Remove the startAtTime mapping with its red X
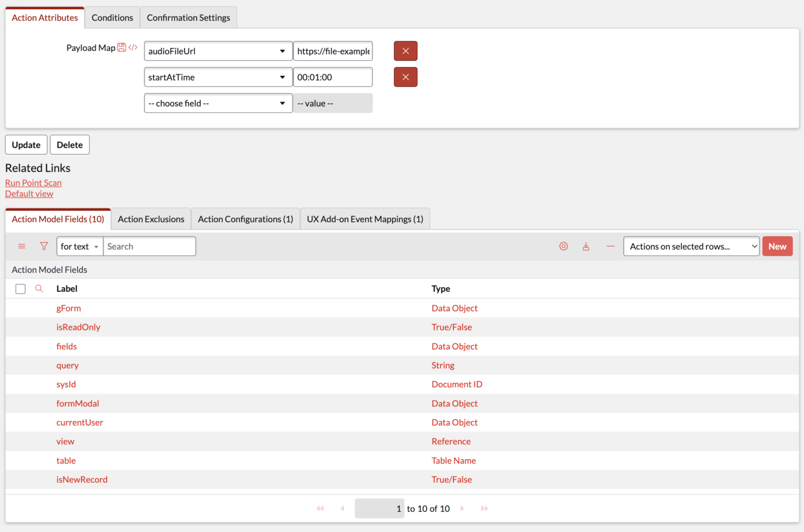The image size is (804, 532). pos(405,77)
